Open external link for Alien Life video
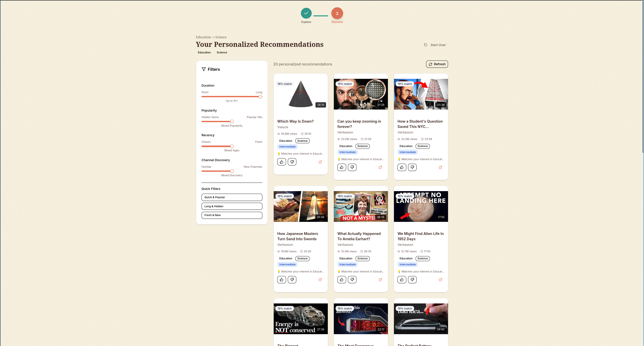644x346 pixels. coord(440,280)
